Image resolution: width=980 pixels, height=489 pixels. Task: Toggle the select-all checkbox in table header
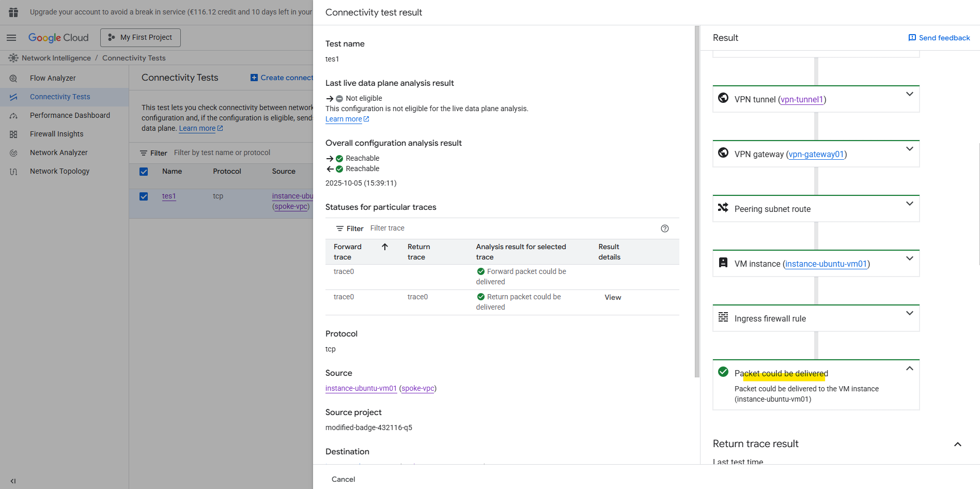[144, 172]
